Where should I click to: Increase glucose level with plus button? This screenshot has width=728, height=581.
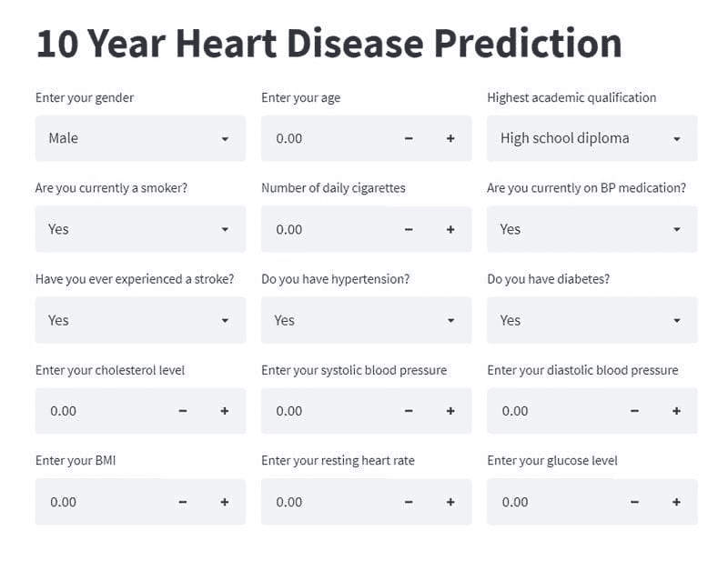(x=676, y=502)
